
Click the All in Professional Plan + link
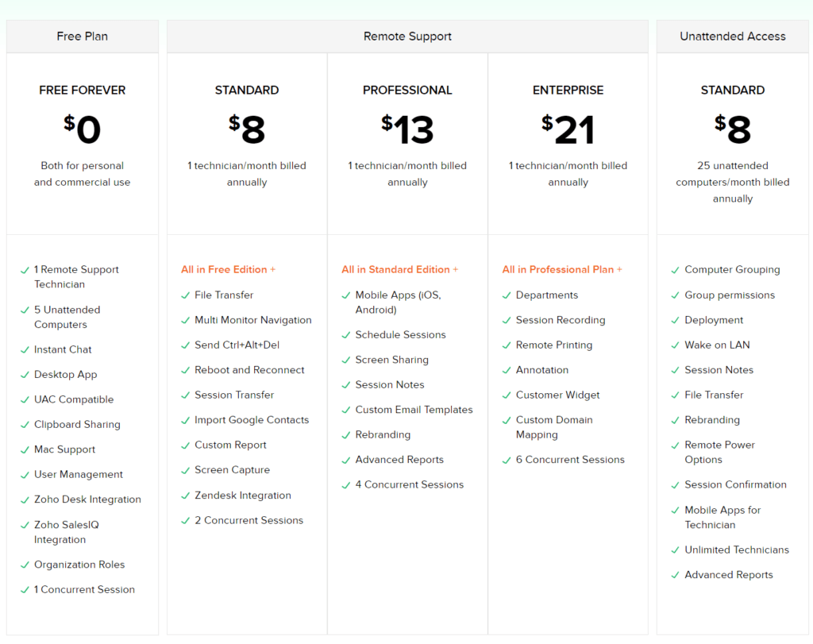(x=562, y=270)
